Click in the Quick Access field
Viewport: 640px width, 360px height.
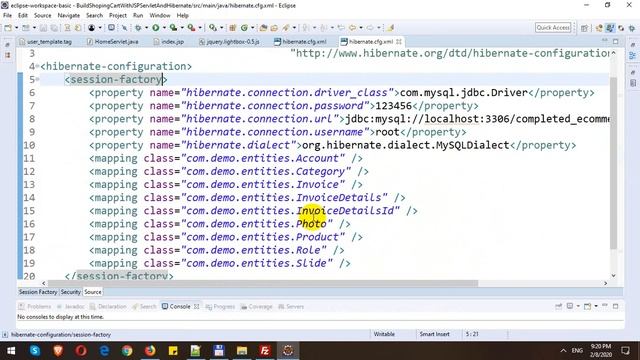click(x=553, y=27)
